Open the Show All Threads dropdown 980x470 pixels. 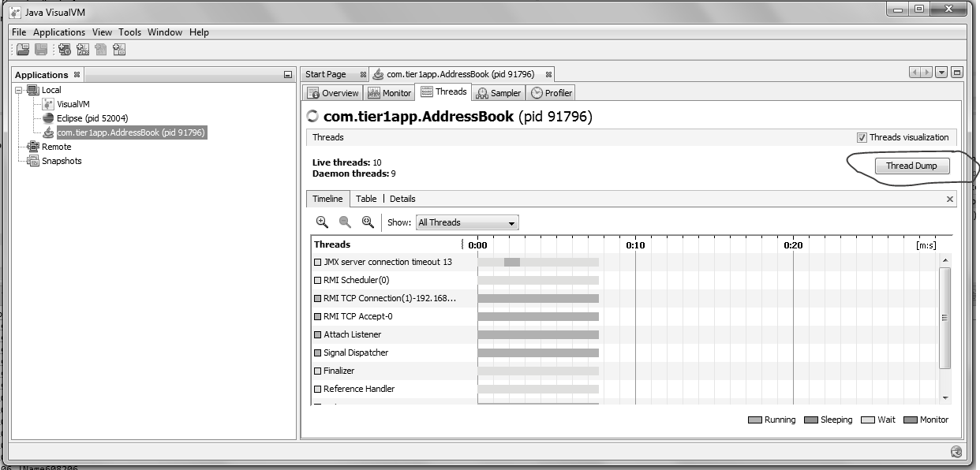tap(466, 222)
